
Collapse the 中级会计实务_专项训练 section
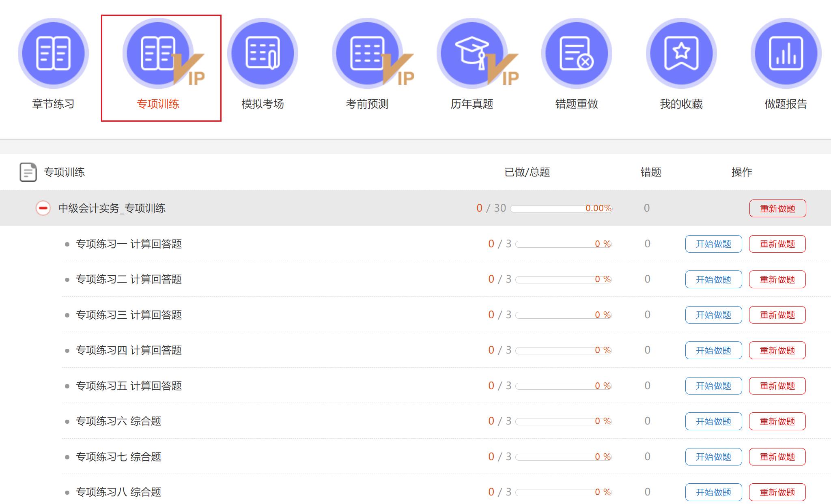[43, 208]
